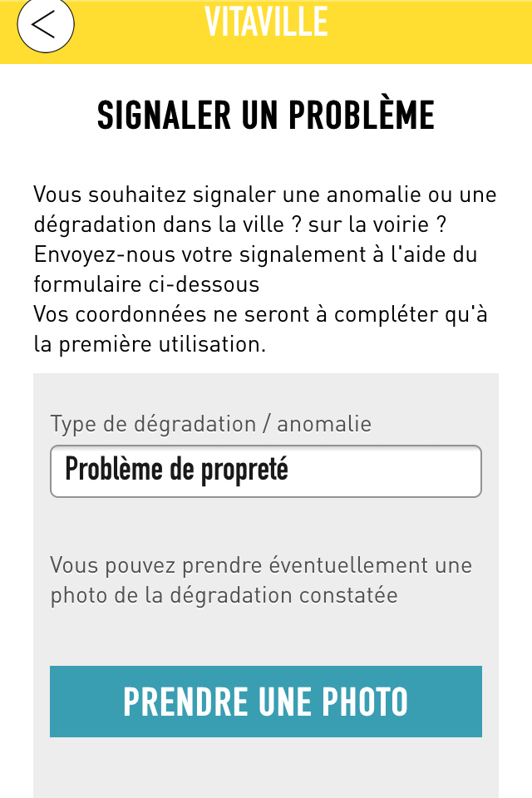Viewport: 532px width, 798px height.
Task: Tap the VITAVILLE header title
Action: tap(266, 22)
